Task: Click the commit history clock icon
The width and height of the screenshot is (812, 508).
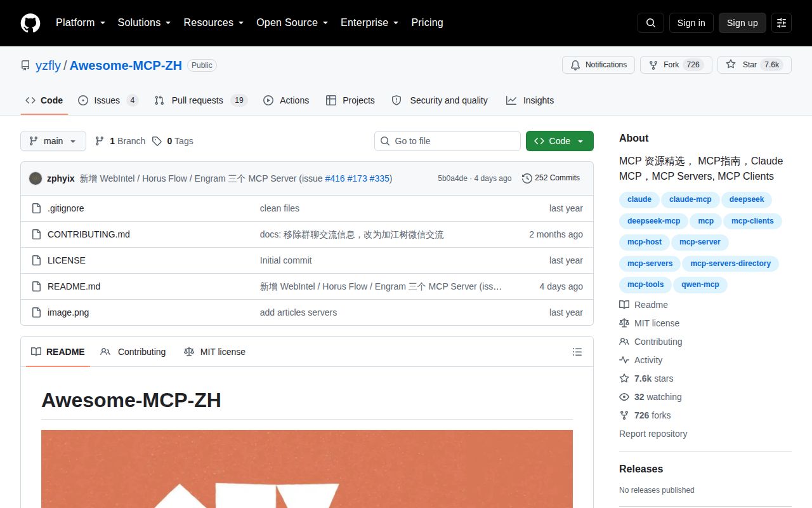Action: 527,178
